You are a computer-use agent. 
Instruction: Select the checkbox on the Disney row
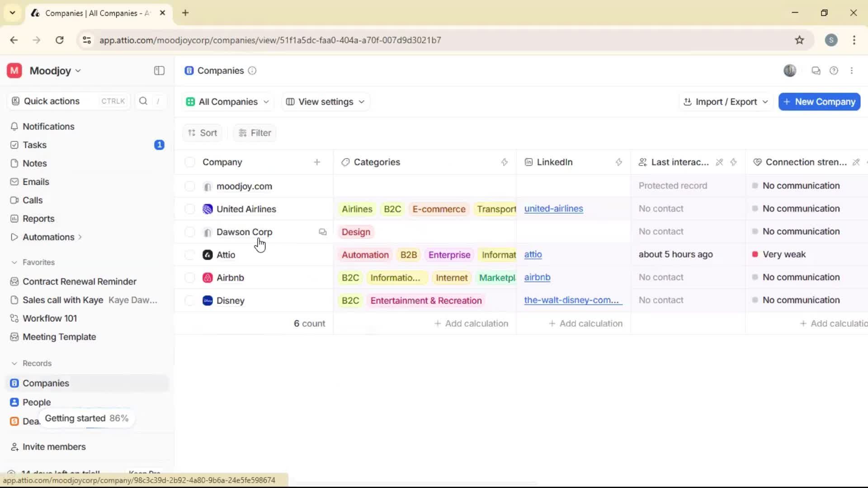[x=189, y=300]
